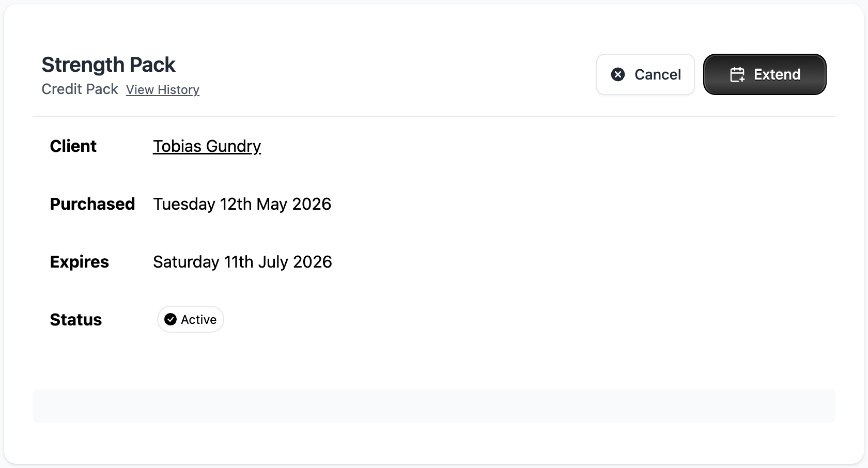This screenshot has height=468, width=868.
Task: Cancel the Strength Pack
Action: pos(645,74)
